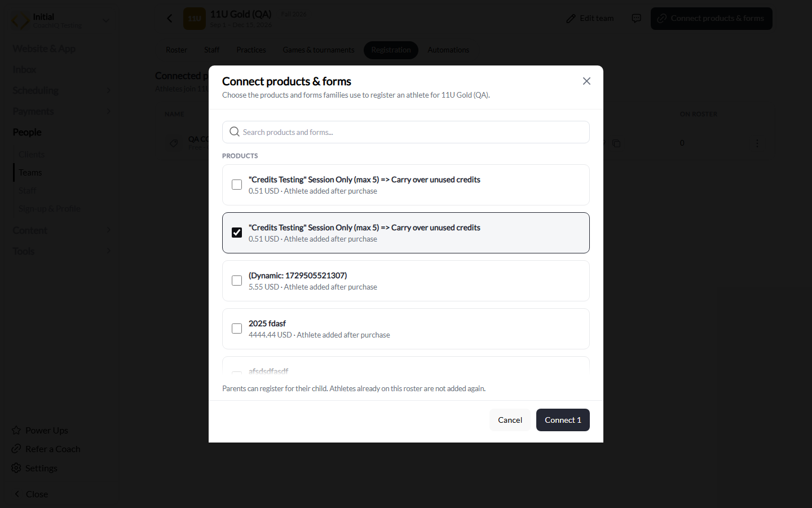This screenshot has height=508, width=812.
Task: Click the workspace logo icon
Action: (20, 21)
